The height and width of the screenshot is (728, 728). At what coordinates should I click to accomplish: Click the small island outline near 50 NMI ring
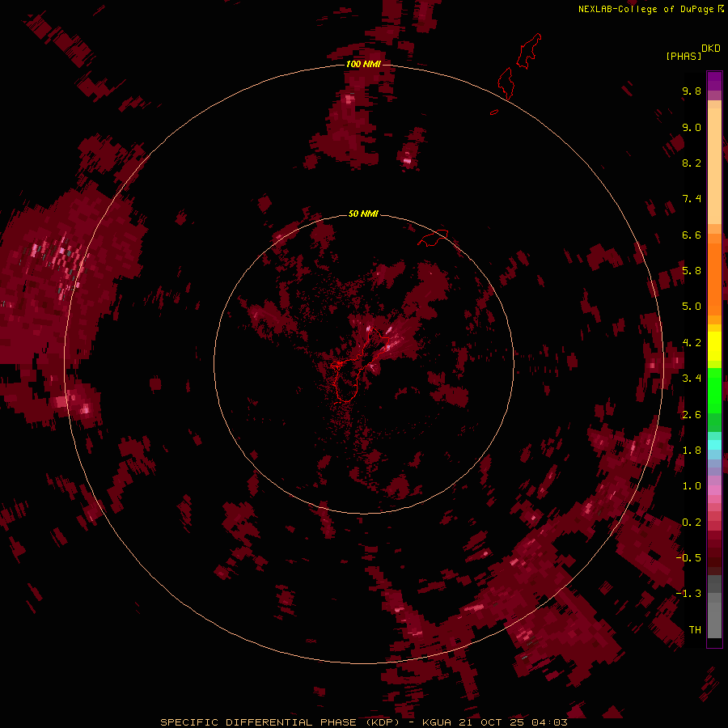point(434,238)
